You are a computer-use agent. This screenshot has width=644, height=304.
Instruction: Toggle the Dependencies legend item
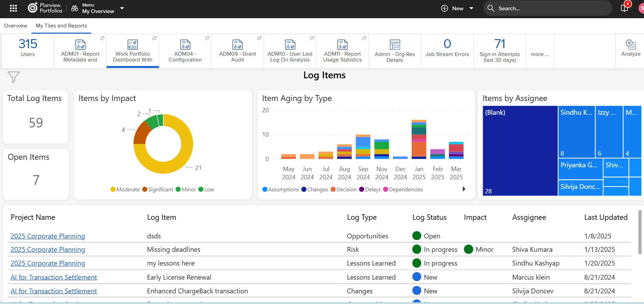[x=403, y=190]
